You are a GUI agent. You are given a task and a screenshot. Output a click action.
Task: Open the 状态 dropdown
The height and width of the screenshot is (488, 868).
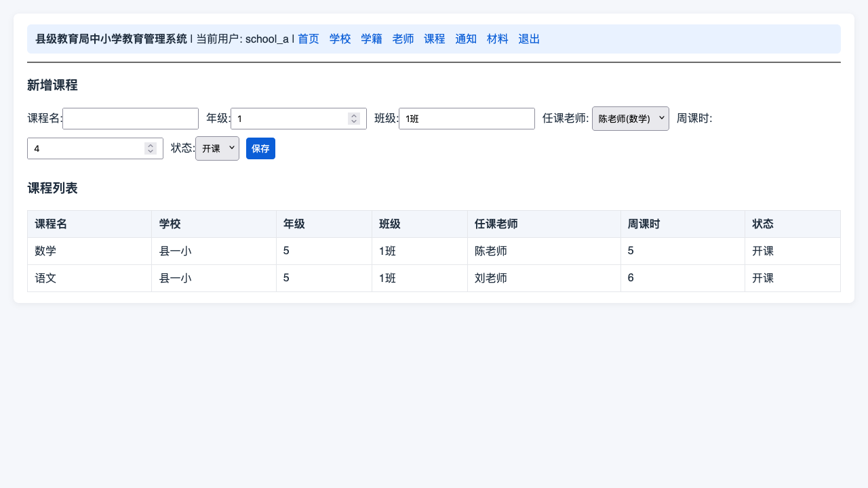pos(217,148)
